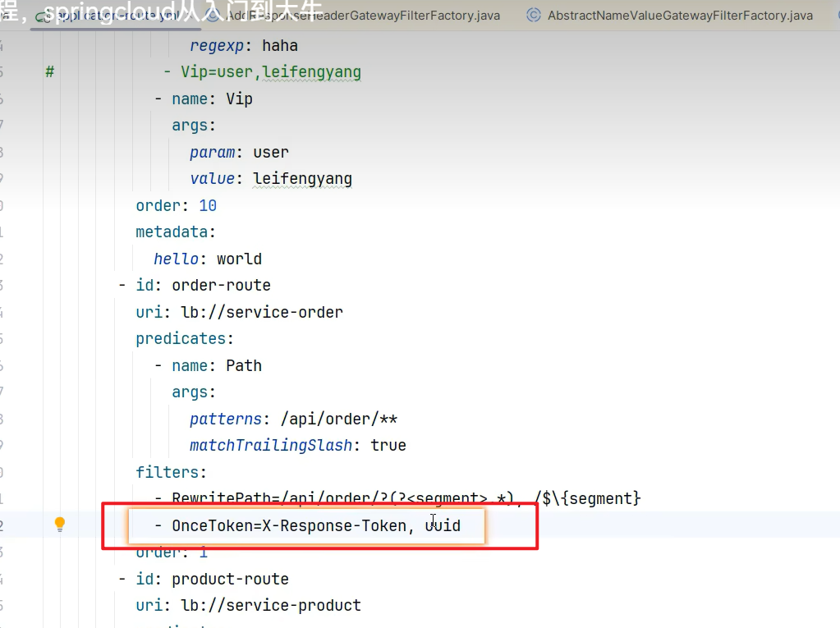Click the '- name: Vip' line
This screenshot has height=628, width=840.
204,99
